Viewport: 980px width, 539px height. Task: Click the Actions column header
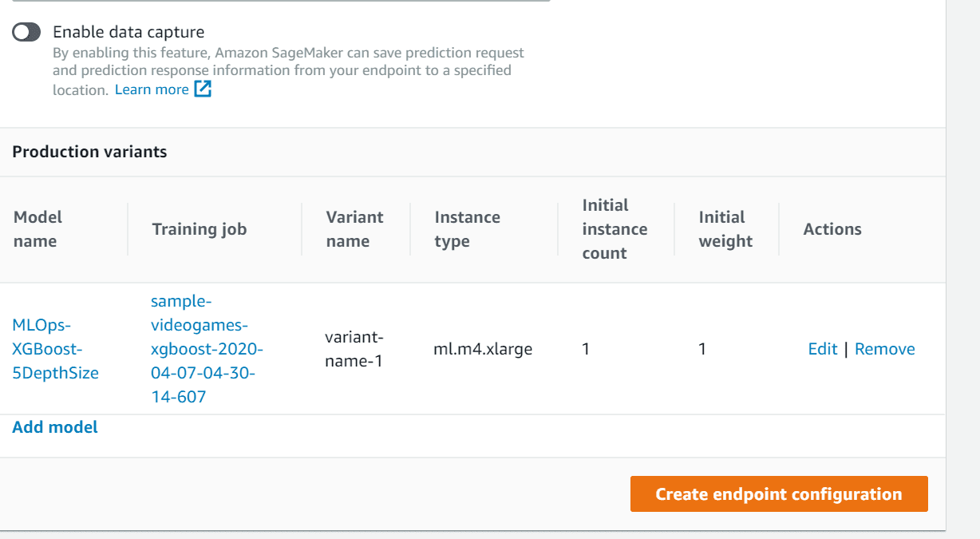pos(832,228)
